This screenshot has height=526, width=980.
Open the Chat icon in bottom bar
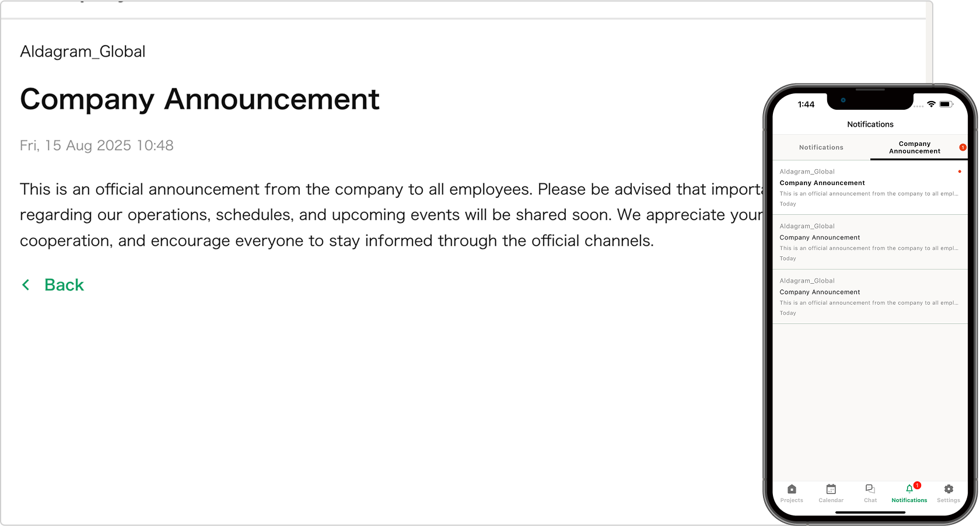(x=870, y=489)
